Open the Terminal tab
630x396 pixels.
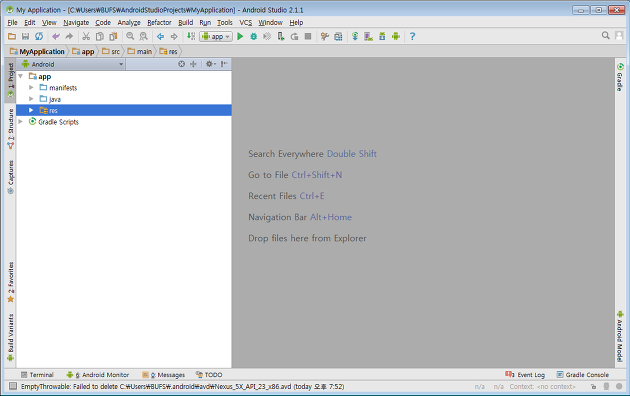click(37, 375)
